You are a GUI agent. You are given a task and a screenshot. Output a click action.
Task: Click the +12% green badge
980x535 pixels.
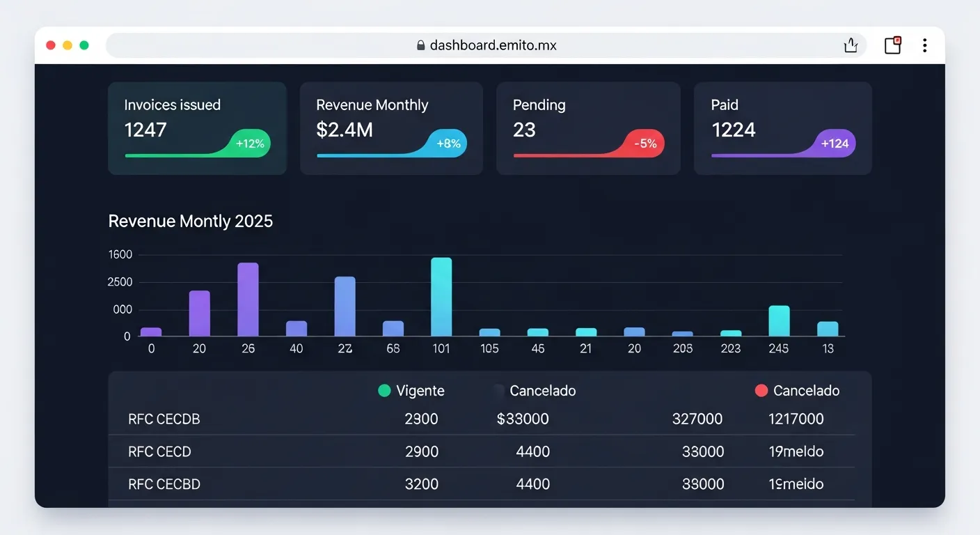[250, 144]
